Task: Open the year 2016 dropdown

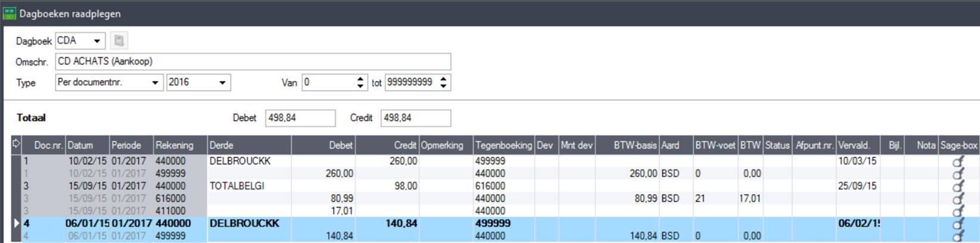Action: pyautogui.click(x=222, y=82)
